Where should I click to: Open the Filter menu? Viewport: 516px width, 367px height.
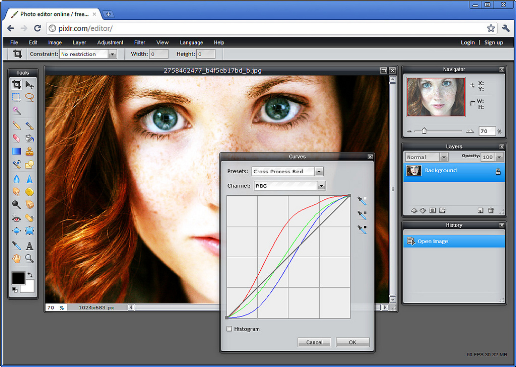(140, 42)
